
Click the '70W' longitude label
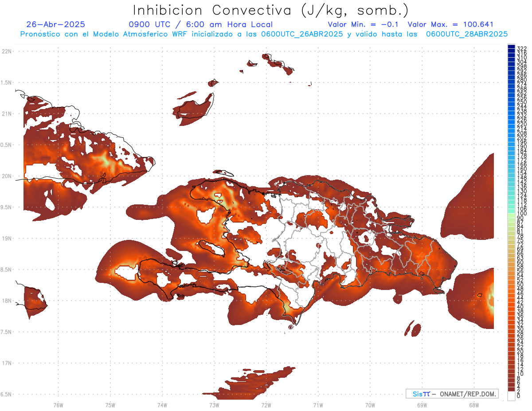pos(370,405)
